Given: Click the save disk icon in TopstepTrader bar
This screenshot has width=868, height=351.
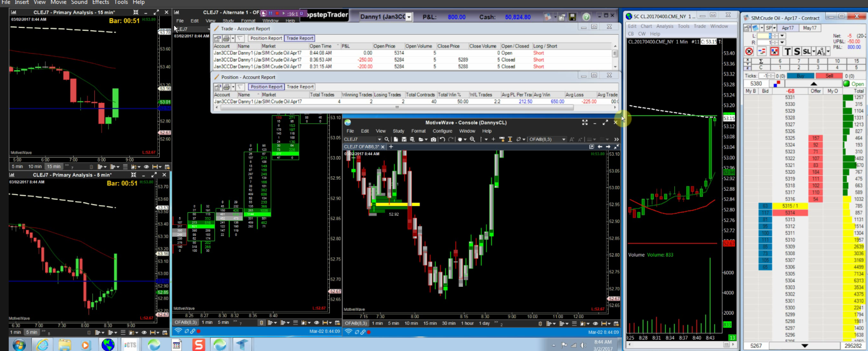Looking at the screenshot, I should [x=572, y=17].
